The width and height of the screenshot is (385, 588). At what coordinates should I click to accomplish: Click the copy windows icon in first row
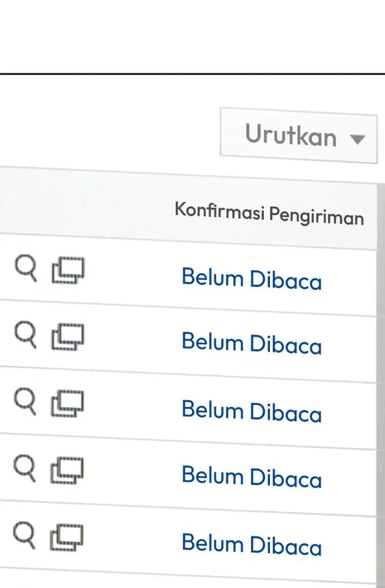(68, 270)
